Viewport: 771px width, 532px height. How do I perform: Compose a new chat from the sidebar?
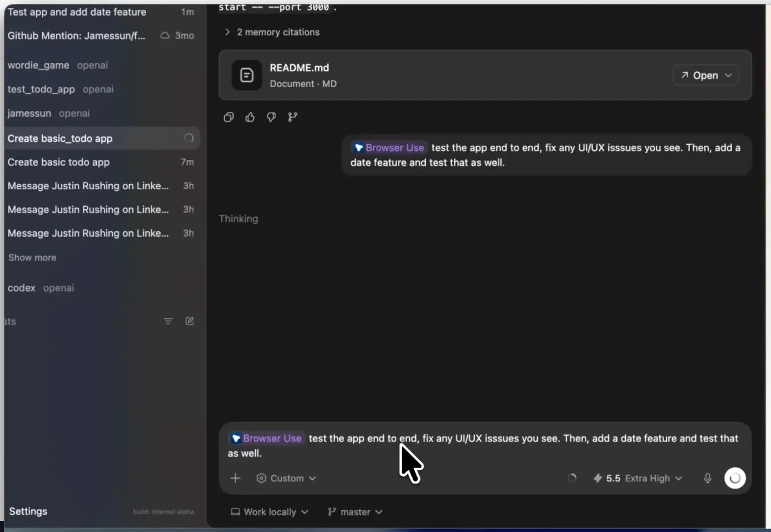[189, 321]
